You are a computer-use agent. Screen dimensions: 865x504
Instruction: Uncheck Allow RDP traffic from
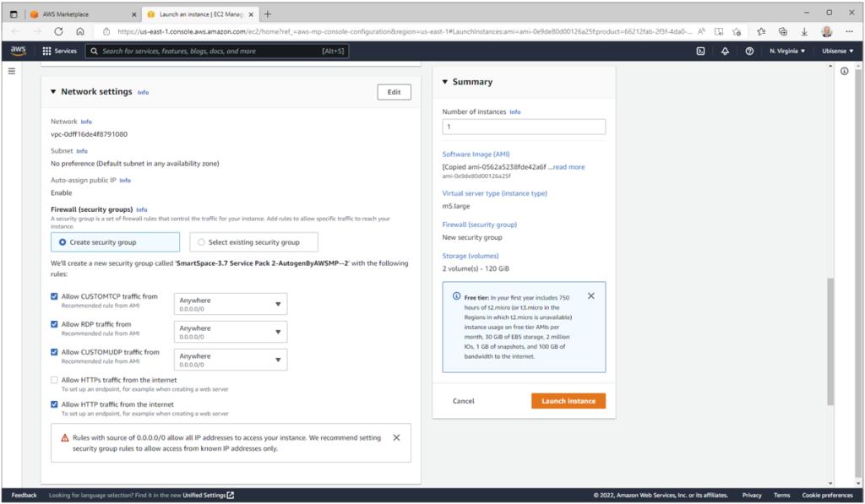coord(54,324)
